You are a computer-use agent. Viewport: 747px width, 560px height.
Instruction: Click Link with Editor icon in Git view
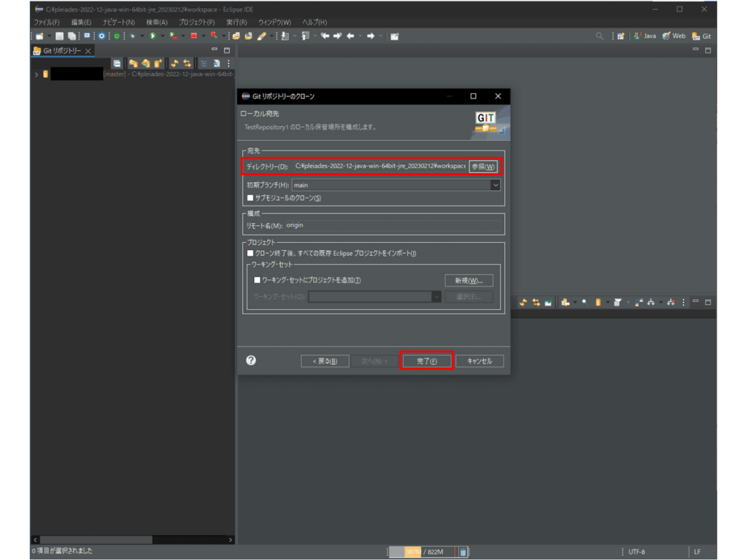point(187,63)
